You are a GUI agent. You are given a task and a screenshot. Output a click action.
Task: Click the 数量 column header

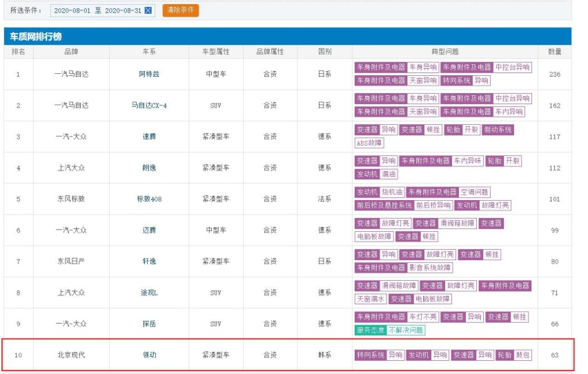click(x=555, y=52)
